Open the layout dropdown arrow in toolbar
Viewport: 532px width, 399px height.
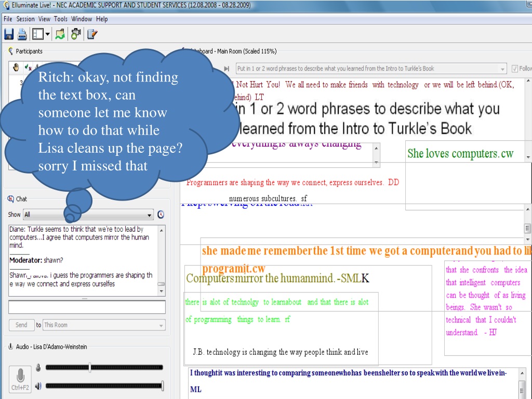coord(47,34)
